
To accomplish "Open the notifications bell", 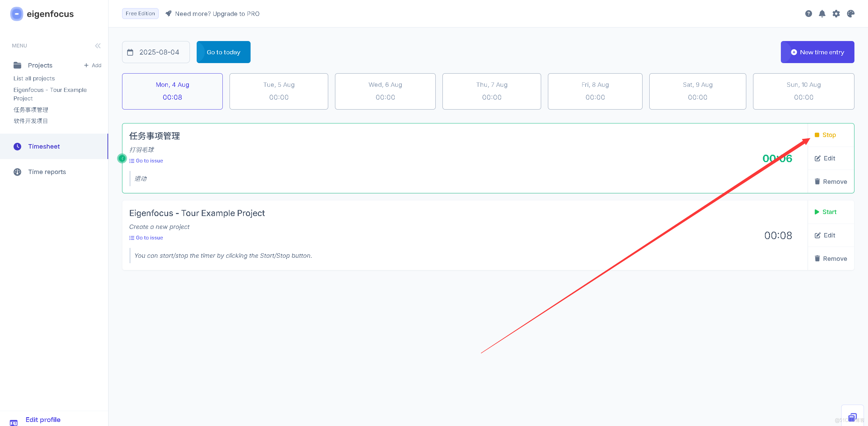I will tap(822, 14).
